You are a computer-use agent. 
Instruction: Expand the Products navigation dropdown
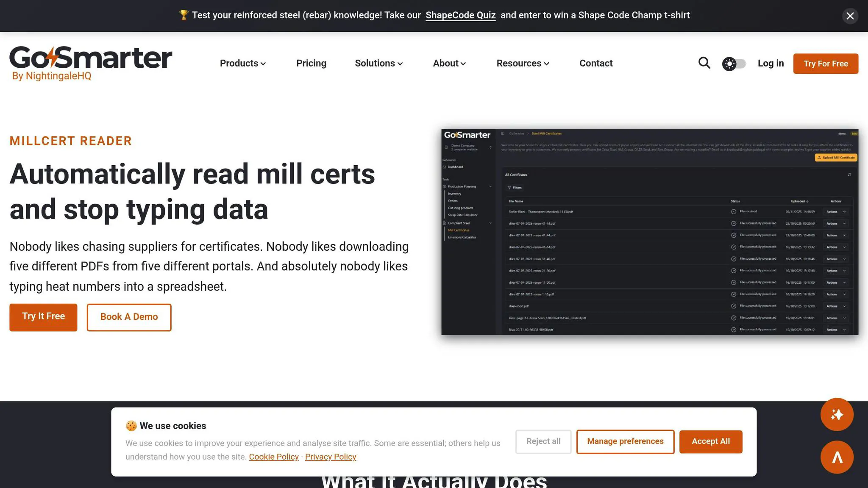(x=242, y=63)
